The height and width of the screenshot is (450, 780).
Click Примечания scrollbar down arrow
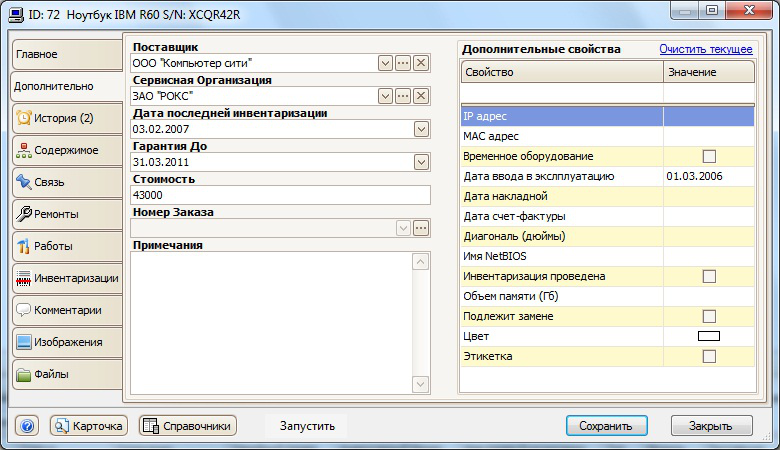(421, 384)
